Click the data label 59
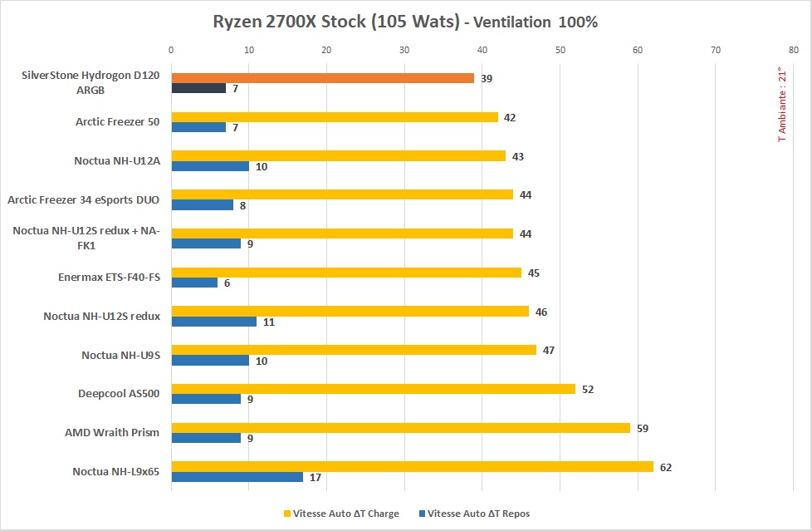The height and width of the screenshot is (531, 812). (x=643, y=428)
